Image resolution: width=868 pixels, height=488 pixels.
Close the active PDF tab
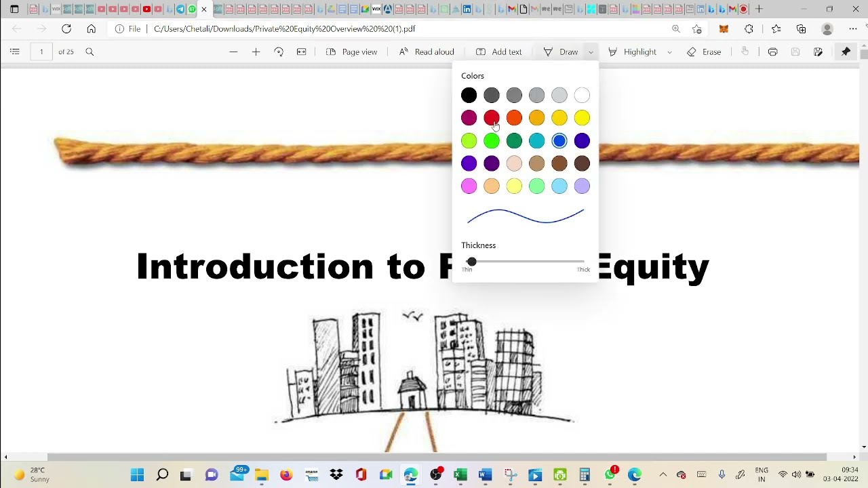tap(204, 9)
